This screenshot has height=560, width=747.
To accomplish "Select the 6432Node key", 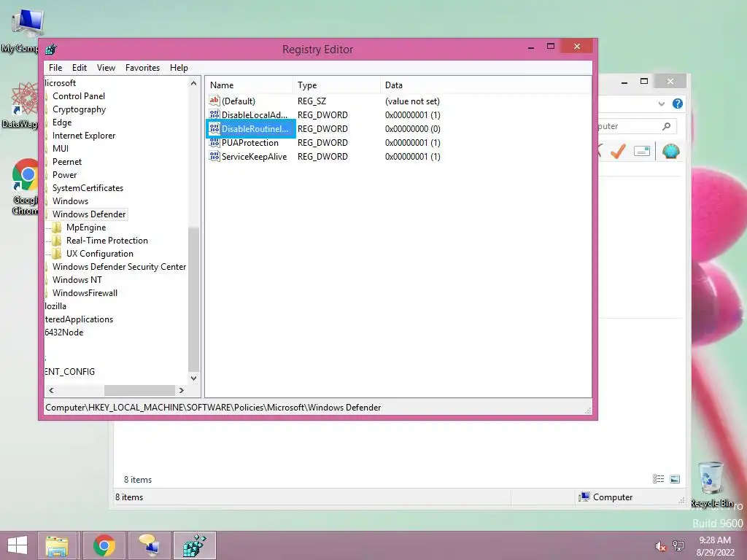I will coord(64,332).
